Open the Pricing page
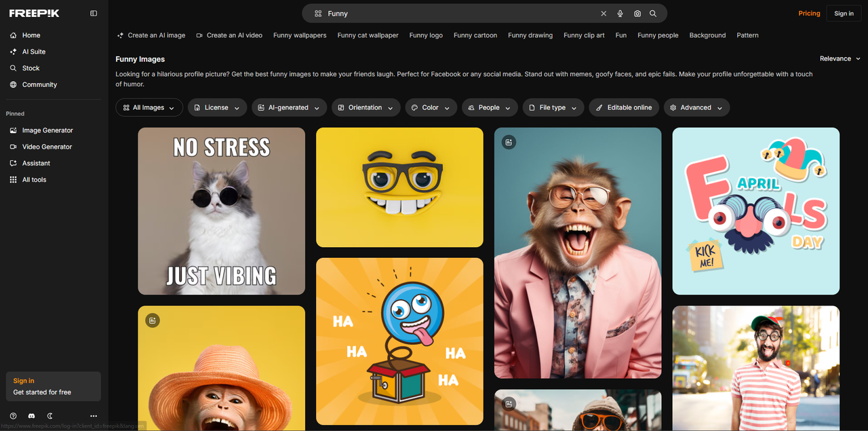 pyautogui.click(x=809, y=13)
